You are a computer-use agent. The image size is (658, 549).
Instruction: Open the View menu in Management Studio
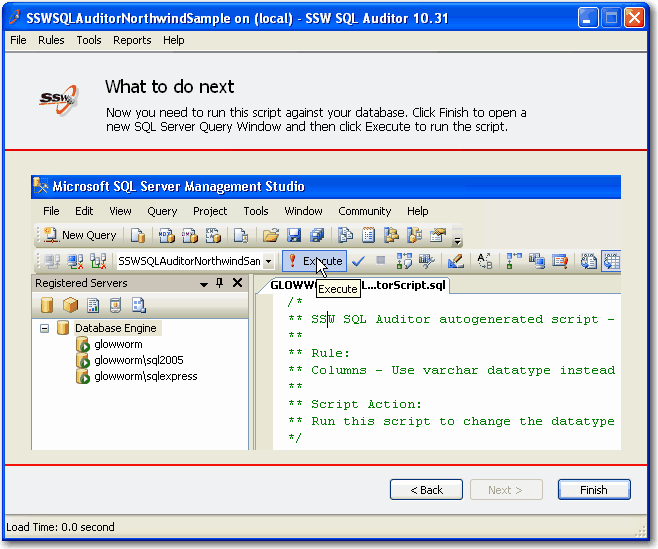(120, 211)
